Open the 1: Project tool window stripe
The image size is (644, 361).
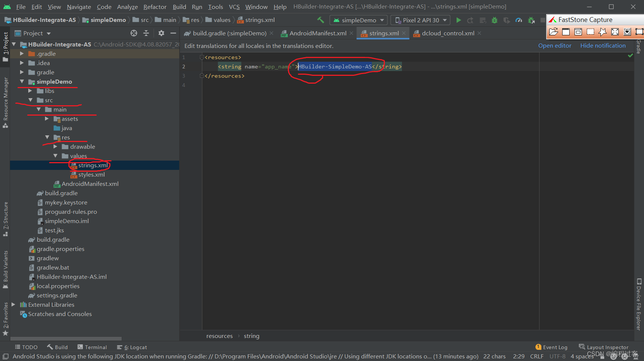pyautogui.click(x=5, y=46)
